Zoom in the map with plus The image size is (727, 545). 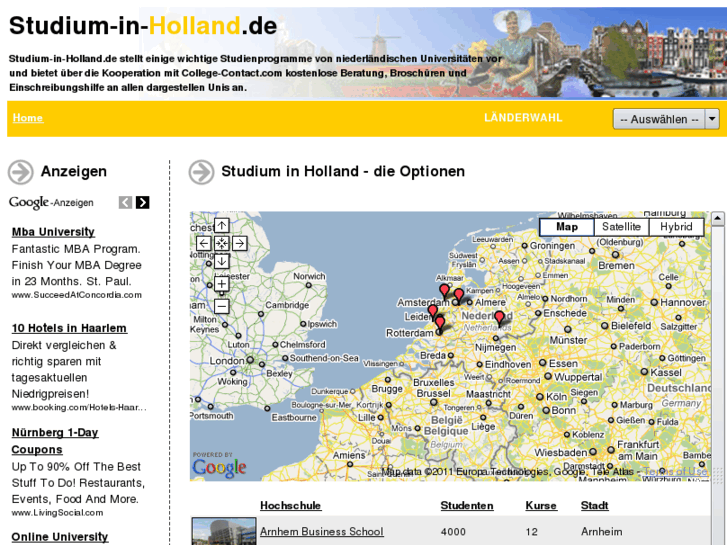point(222,283)
